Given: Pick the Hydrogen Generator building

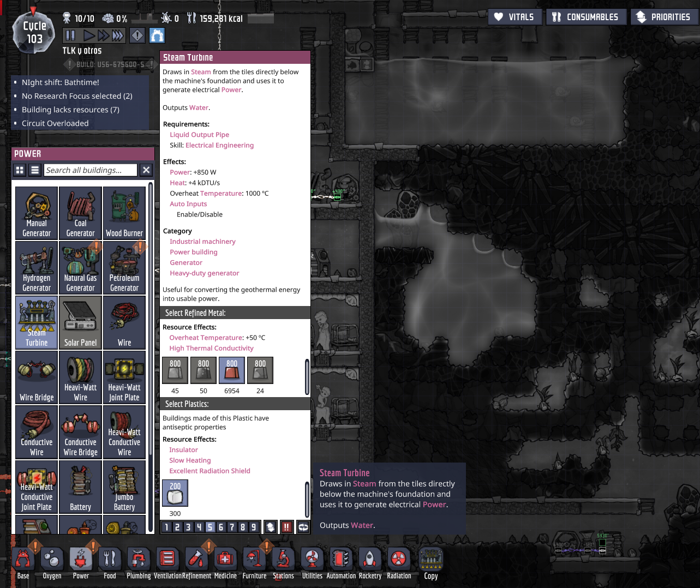Looking at the screenshot, I should pos(37,268).
